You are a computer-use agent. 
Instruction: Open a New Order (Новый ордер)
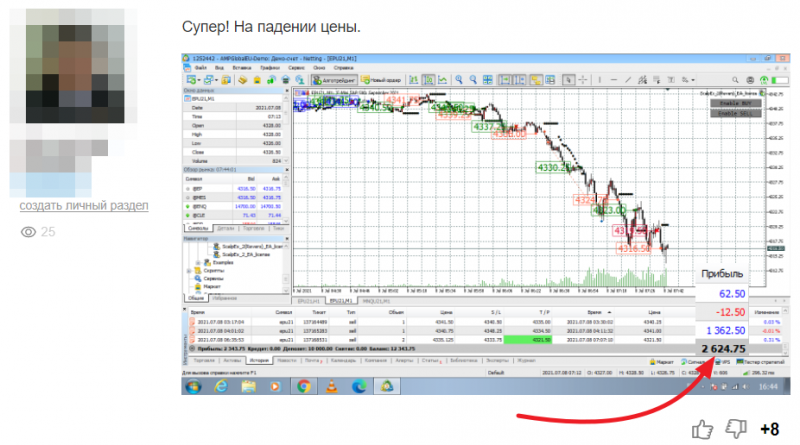tap(381, 80)
